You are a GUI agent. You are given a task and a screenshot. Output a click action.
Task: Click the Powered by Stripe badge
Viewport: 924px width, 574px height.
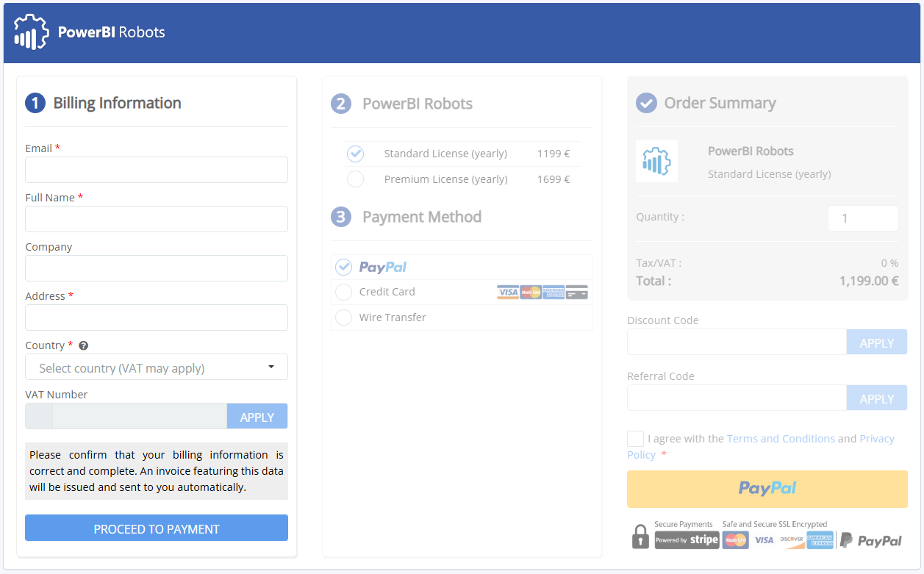687,540
